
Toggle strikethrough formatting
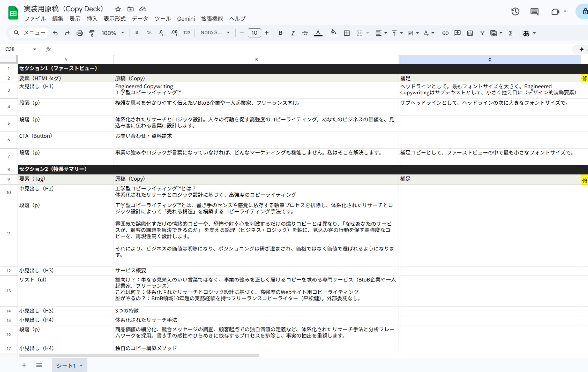305,33
